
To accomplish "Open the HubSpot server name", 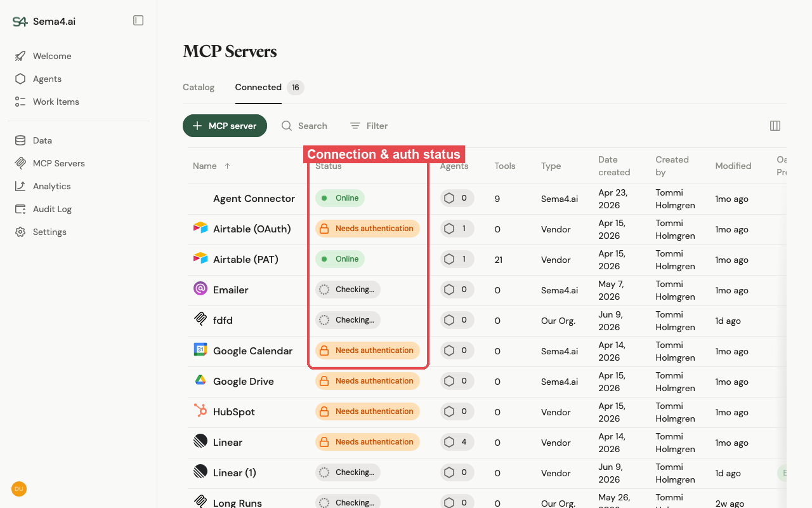I will [234, 411].
